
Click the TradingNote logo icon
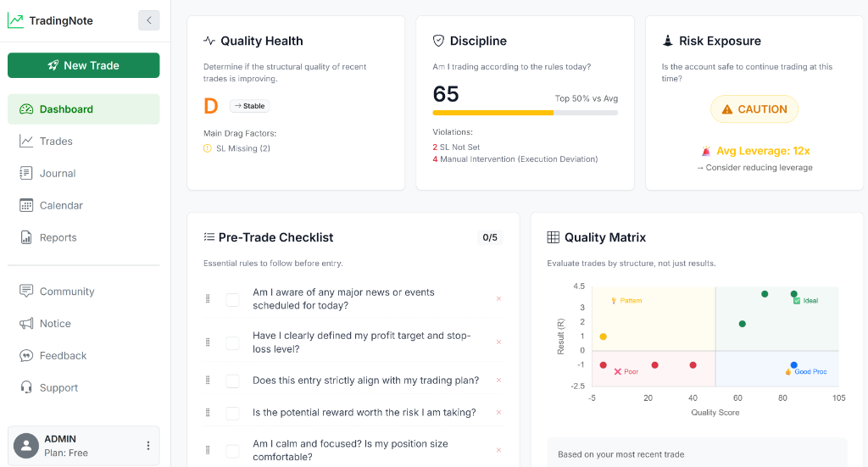click(x=15, y=21)
